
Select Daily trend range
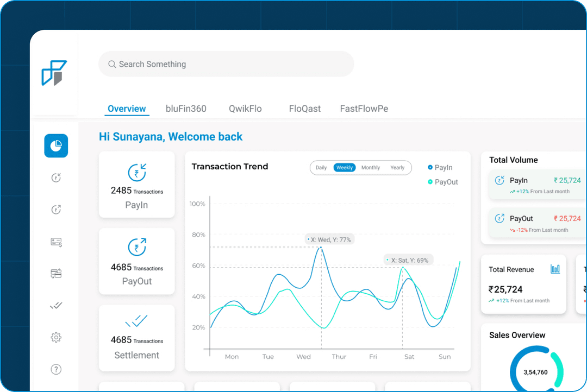pyautogui.click(x=321, y=168)
